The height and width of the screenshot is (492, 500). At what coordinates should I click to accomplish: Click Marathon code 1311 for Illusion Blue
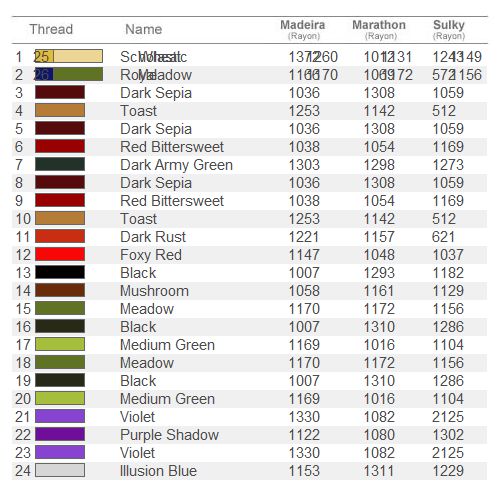(x=379, y=471)
